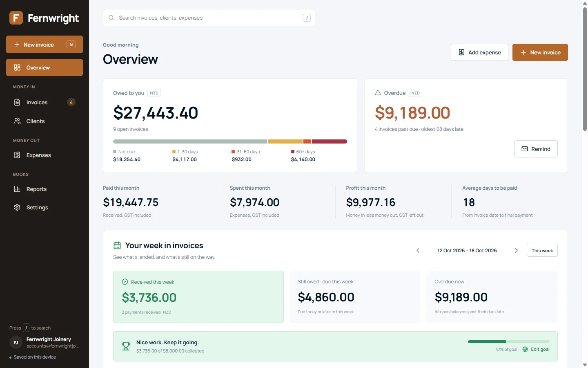The width and height of the screenshot is (588, 368).
Task: Click the envelope icon on Remind
Action: (525, 149)
